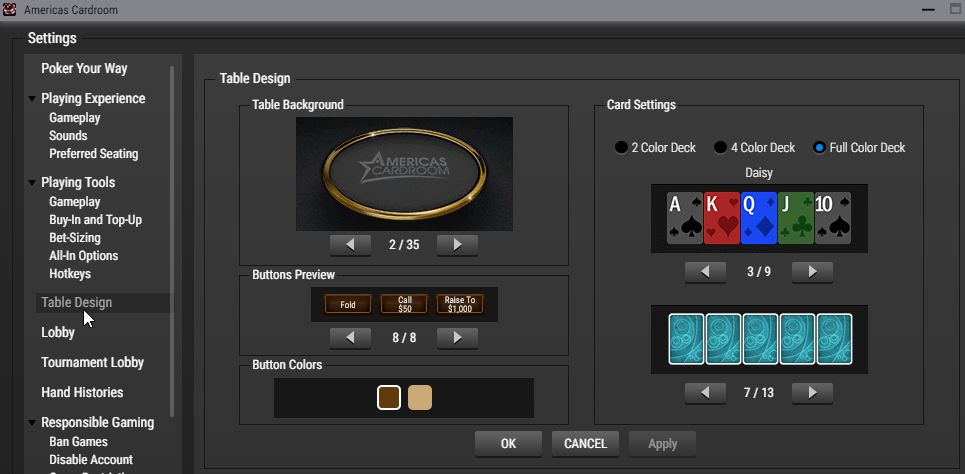Click the Jack of clubs card preview

pos(796,218)
